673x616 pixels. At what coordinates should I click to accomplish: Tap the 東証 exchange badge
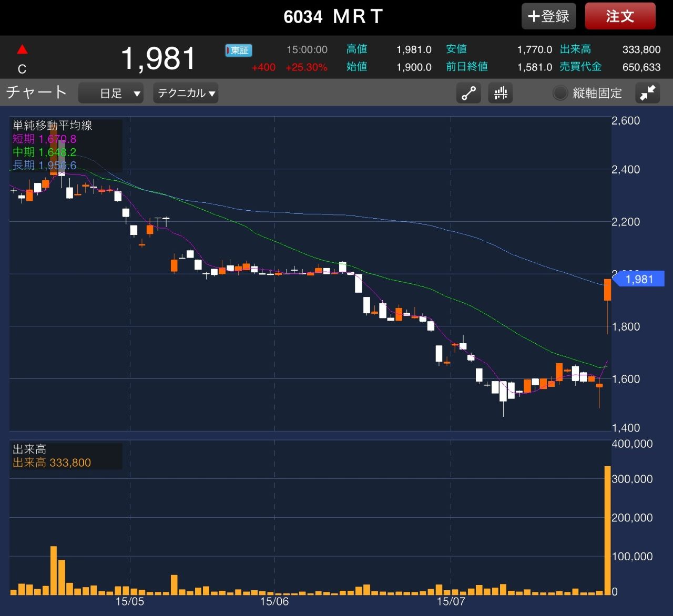click(239, 50)
